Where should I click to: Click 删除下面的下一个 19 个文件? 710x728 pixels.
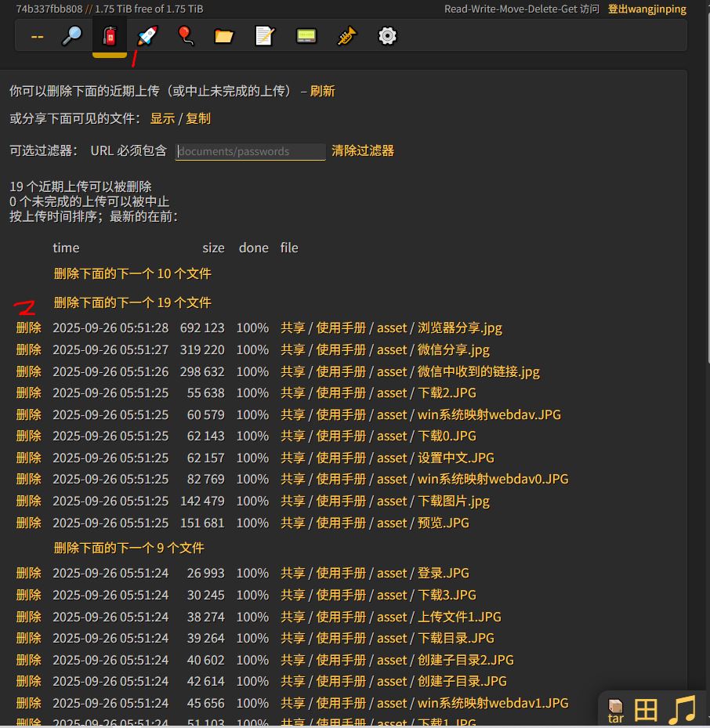pyautogui.click(x=132, y=302)
